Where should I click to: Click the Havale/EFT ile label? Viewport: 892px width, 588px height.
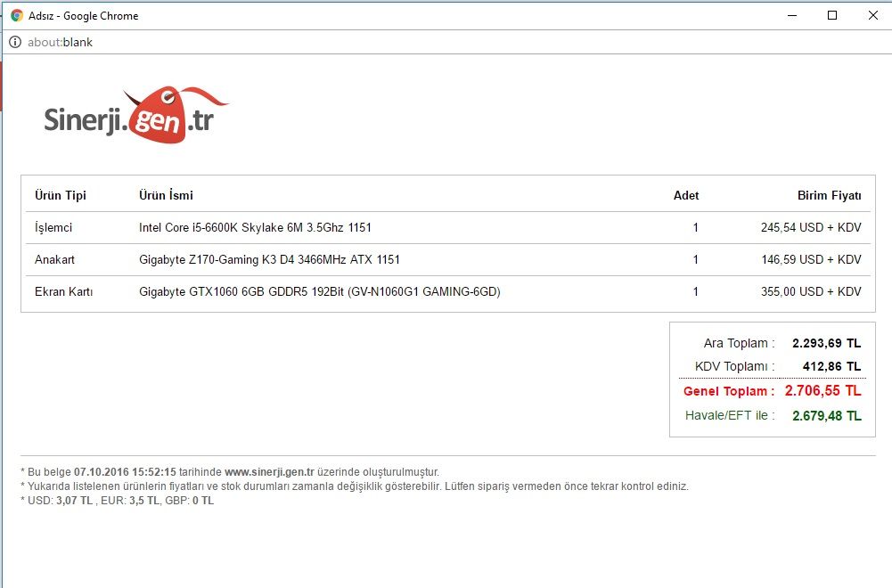pos(730,415)
